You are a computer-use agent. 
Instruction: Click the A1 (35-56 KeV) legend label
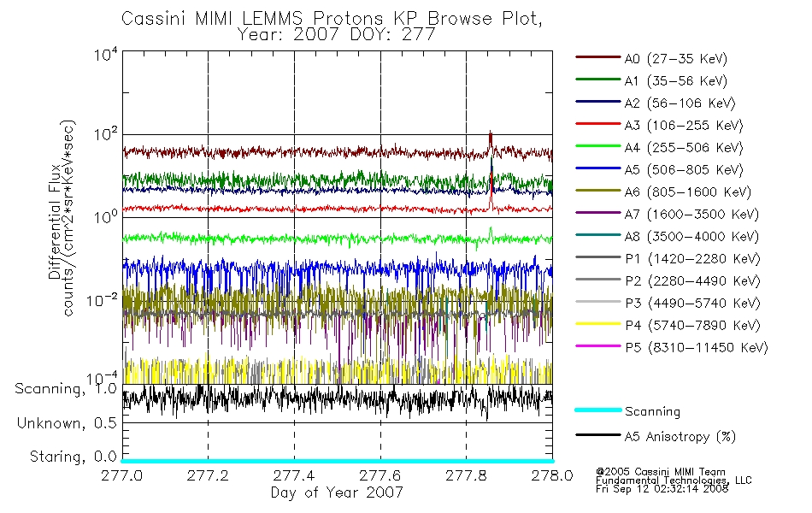tap(676, 81)
